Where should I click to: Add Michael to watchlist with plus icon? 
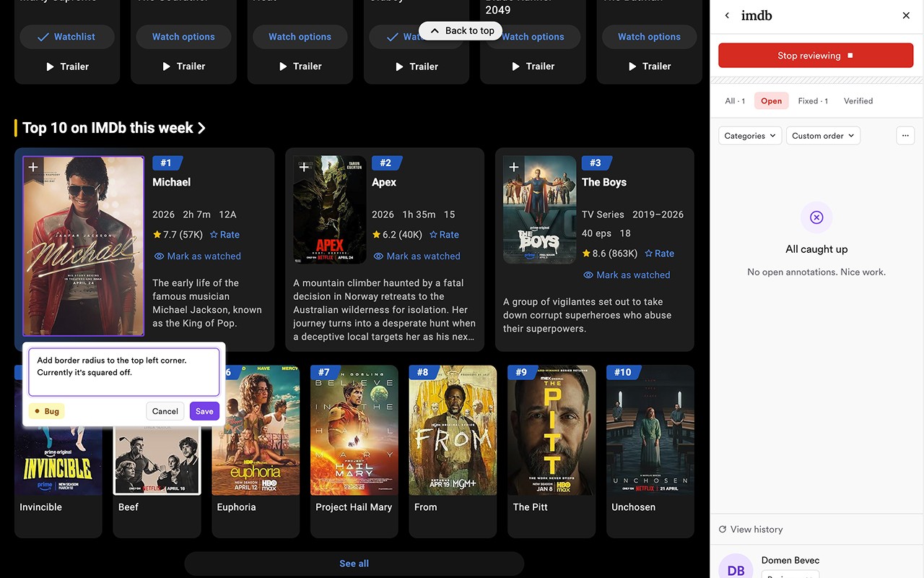(x=32, y=167)
